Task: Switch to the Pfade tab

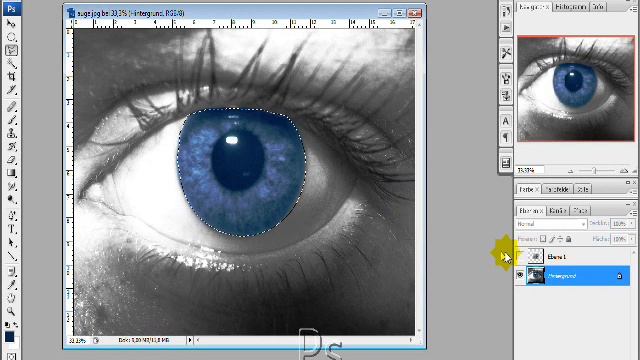Action: pos(580,211)
